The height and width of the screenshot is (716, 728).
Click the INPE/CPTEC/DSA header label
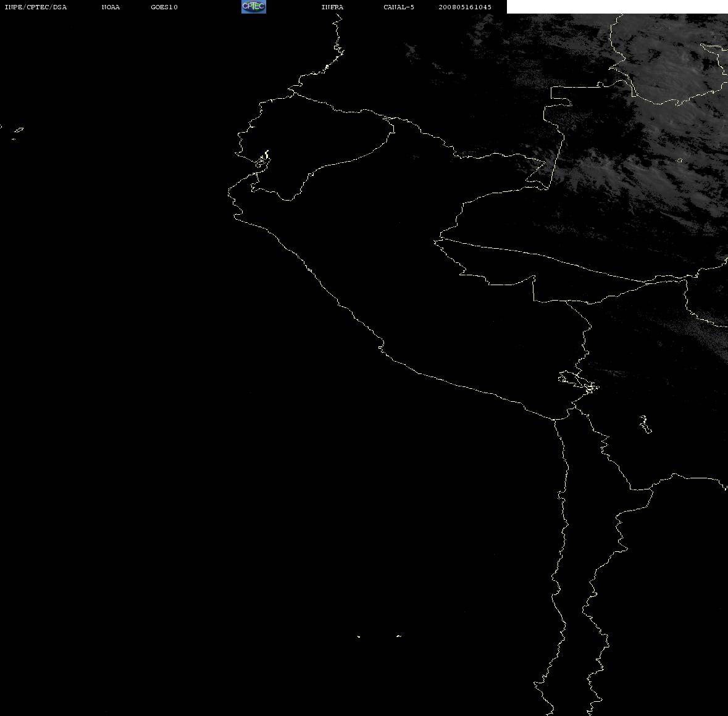(36, 7)
